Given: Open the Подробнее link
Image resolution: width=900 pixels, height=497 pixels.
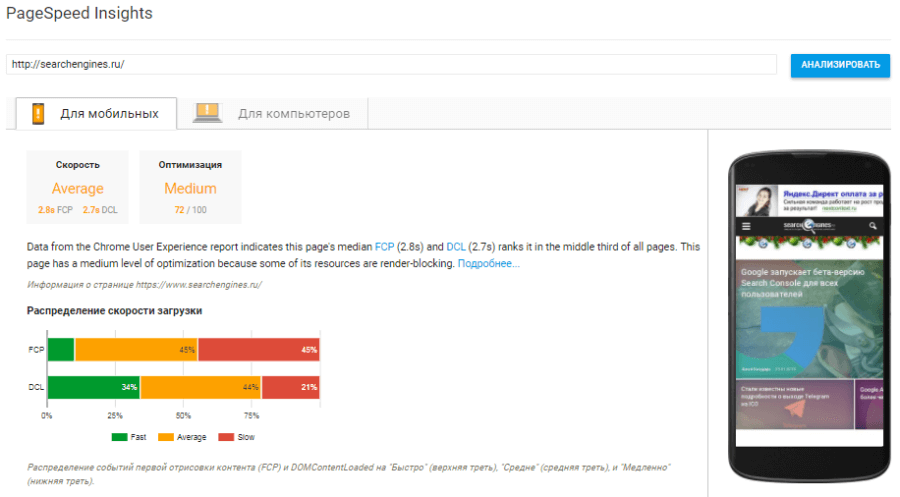Looking at the screenshot, I should (x=488, y=263).
